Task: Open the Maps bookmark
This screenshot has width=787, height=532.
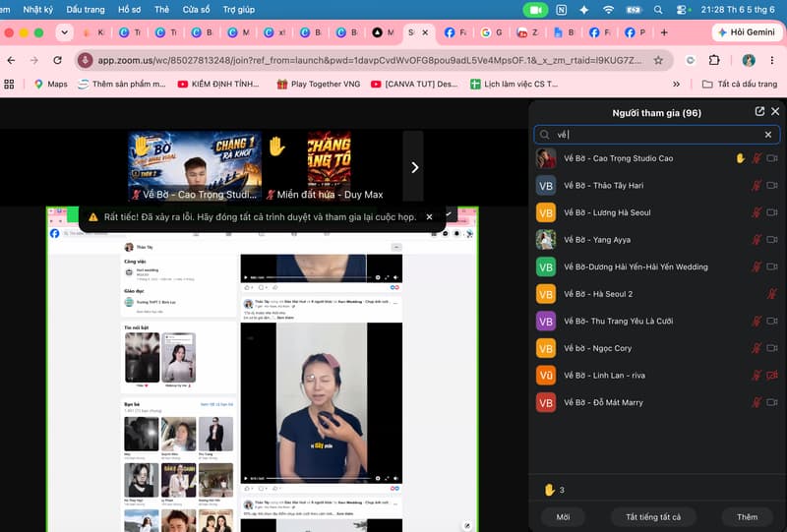Action: [51, 84]
